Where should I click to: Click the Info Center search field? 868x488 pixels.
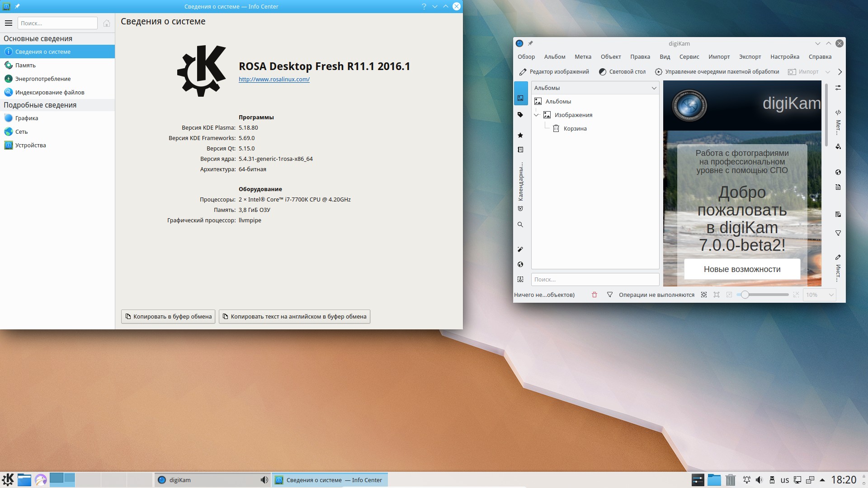click(57, 23)
